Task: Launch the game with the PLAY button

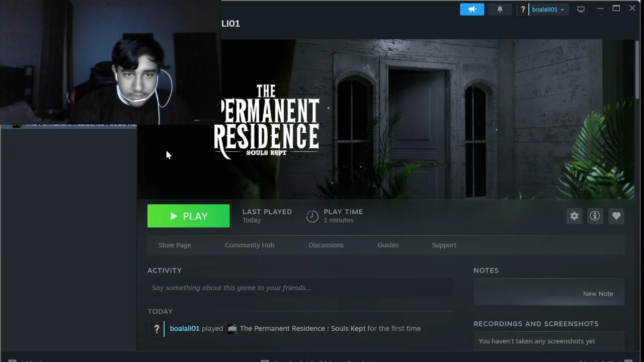Action: pyautogui.click(x=188, y=216)
